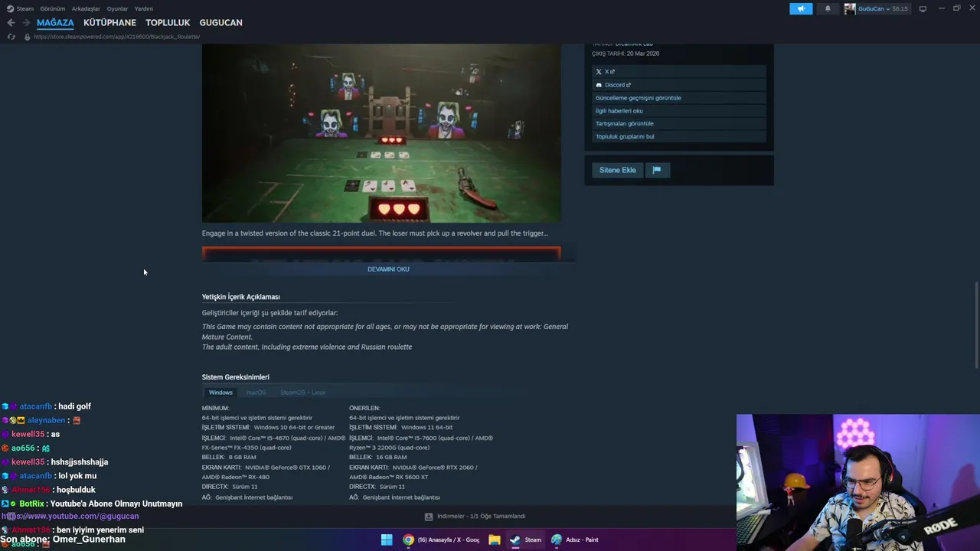Open the Görünüm menu
The height and width of the screenshot is (551, 980).
52,8
